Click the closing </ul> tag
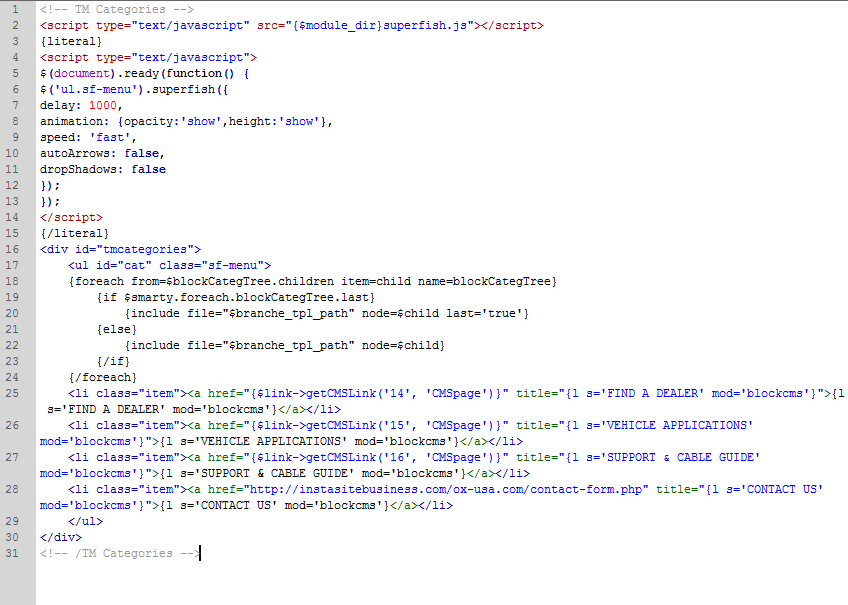The width and height of the screenshot is (848, 605). tap(85, 521)
